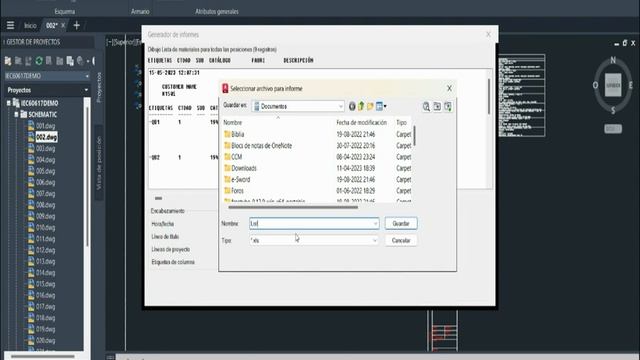Select the Downloads folder
Screen dimensions: 640x360
240,168
